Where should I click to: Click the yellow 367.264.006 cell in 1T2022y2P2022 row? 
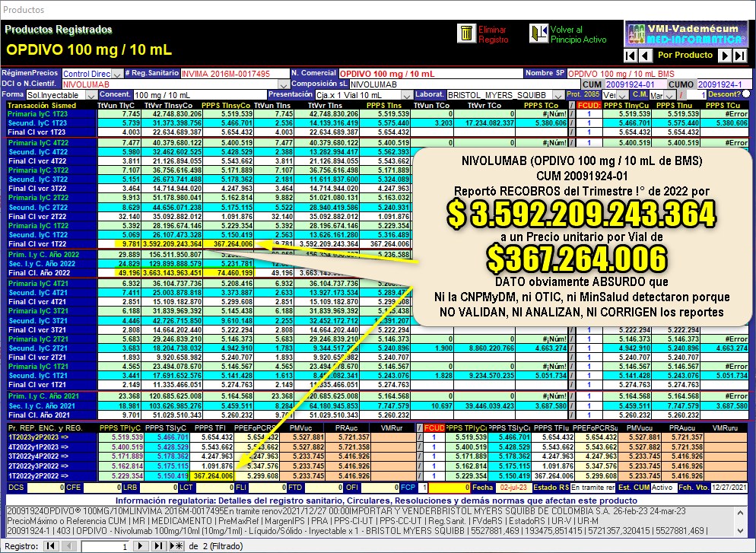coord(211,476)
